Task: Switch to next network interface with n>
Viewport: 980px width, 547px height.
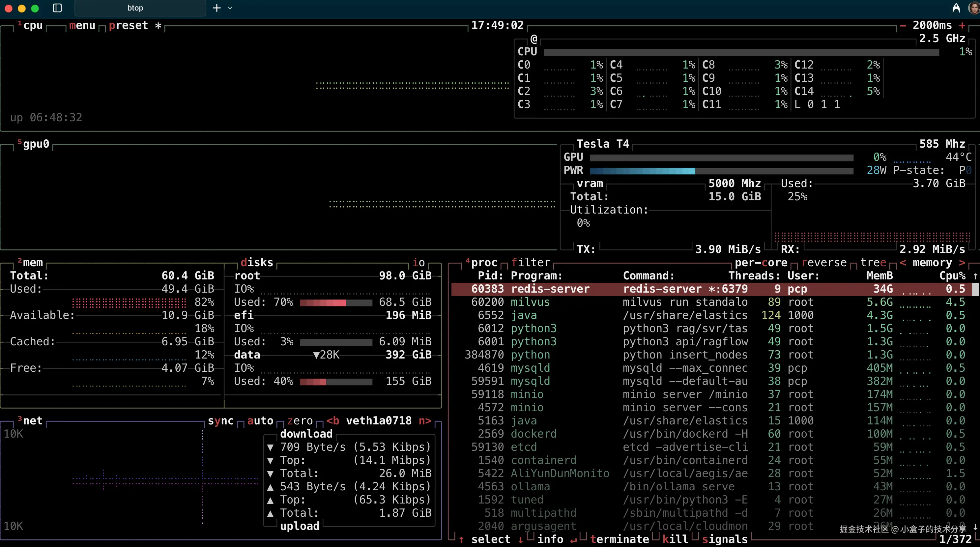Action: 425,421
